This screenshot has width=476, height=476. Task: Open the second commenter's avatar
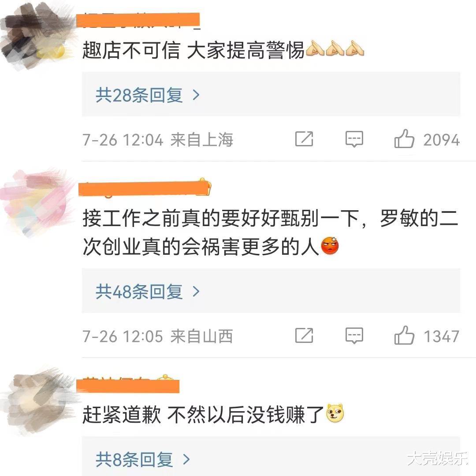tap(37, 202)
